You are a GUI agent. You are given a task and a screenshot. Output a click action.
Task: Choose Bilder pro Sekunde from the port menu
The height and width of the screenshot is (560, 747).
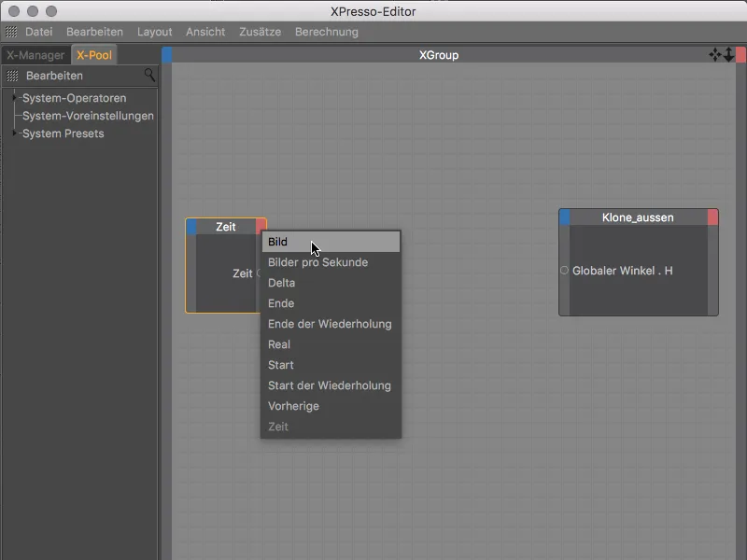coord(317,262)
